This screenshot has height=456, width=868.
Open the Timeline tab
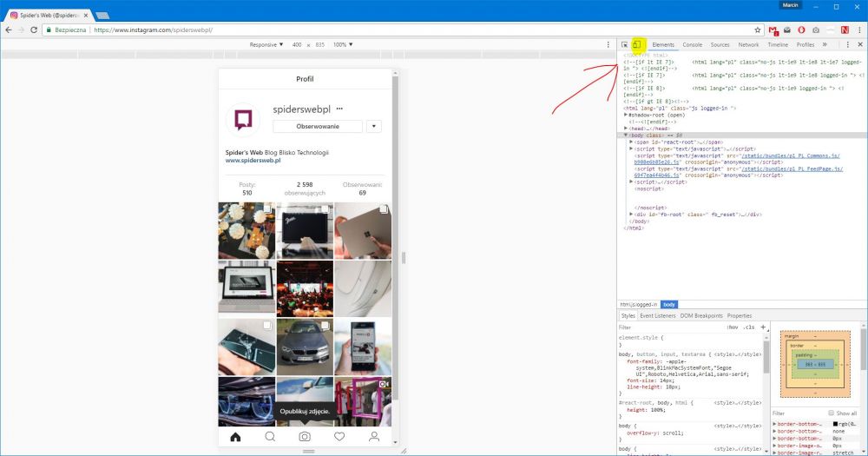(778, 44)
